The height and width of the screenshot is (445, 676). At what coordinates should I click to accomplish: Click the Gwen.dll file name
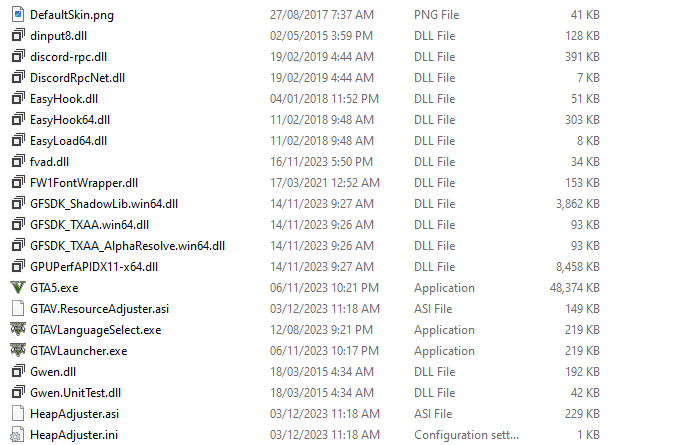tap(53, 372)
